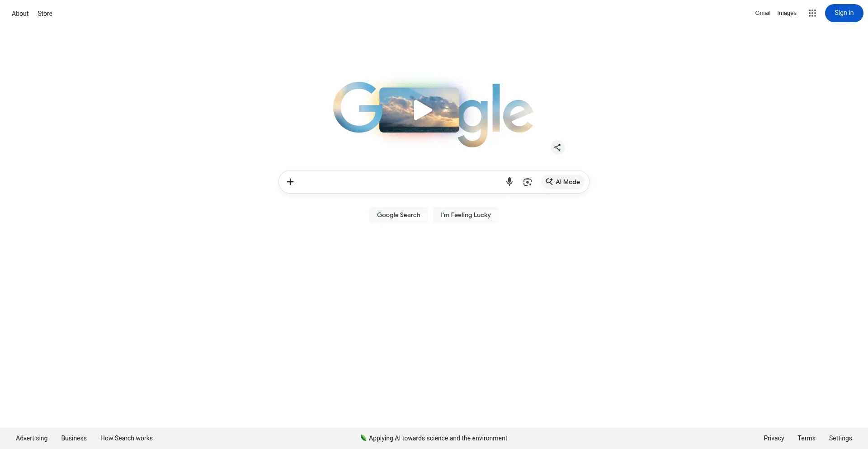Play the Google doodle video
This screenshot has width=868, height=449.
click(422, 110)
